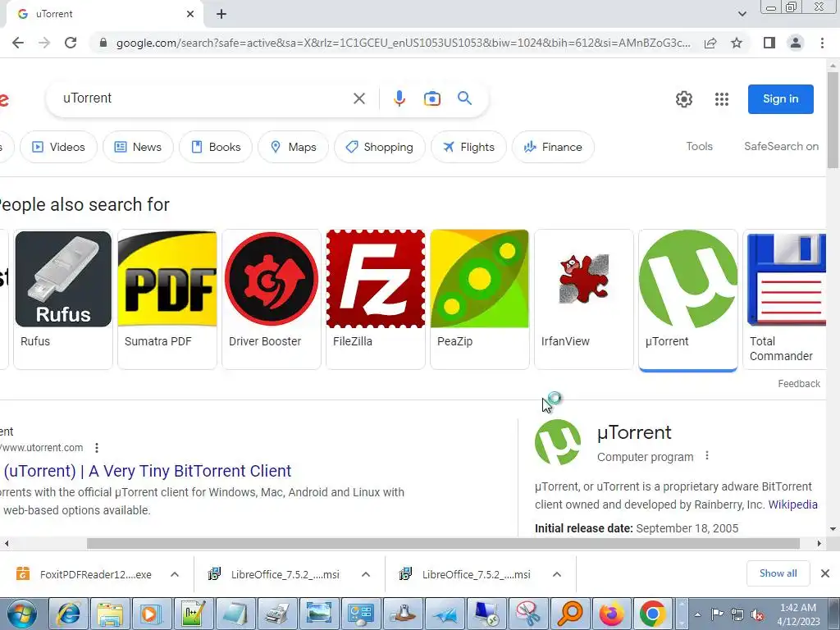
Task: Open Chrome three-dot menu
Action: [x=822, y=43]
